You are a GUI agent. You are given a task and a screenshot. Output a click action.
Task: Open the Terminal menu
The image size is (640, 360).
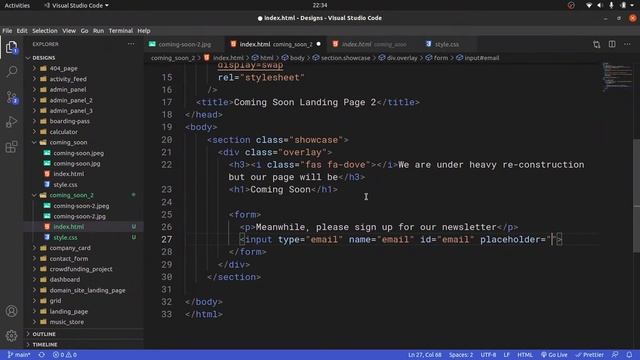120,31
